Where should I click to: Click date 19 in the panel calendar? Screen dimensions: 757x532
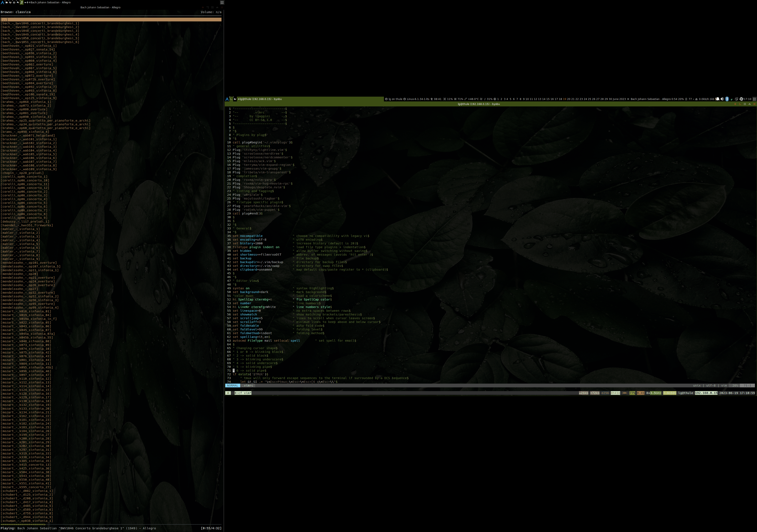coord(565,99)
